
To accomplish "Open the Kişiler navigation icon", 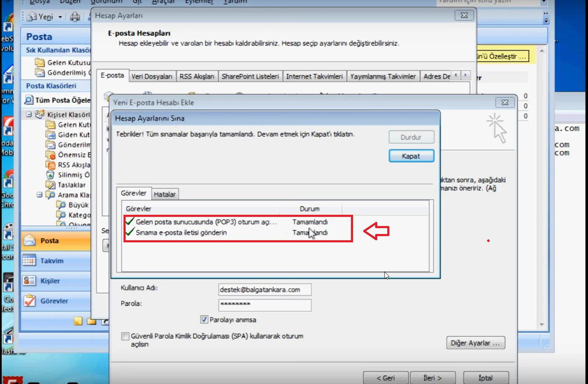I will [x=29, y=281].
